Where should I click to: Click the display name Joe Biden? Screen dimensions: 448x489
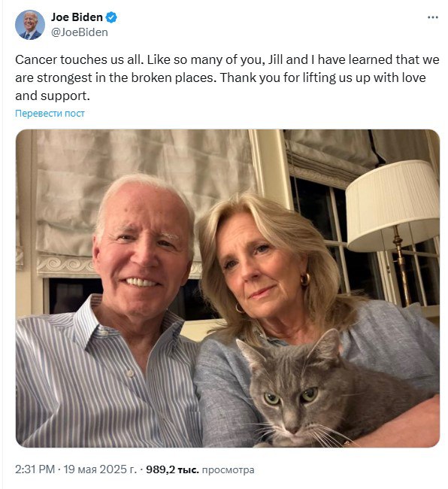coord(77,17)
